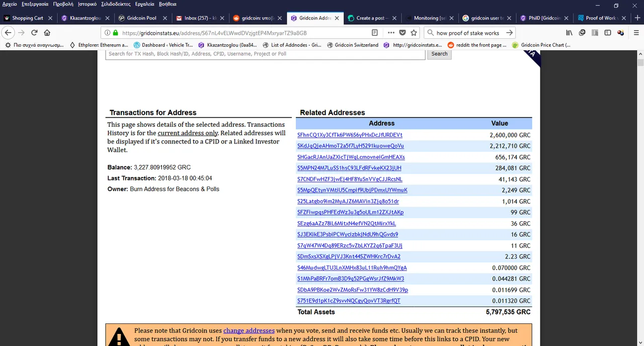
Task: Open the Library icon in toolbar
Action: coord(569,33)
